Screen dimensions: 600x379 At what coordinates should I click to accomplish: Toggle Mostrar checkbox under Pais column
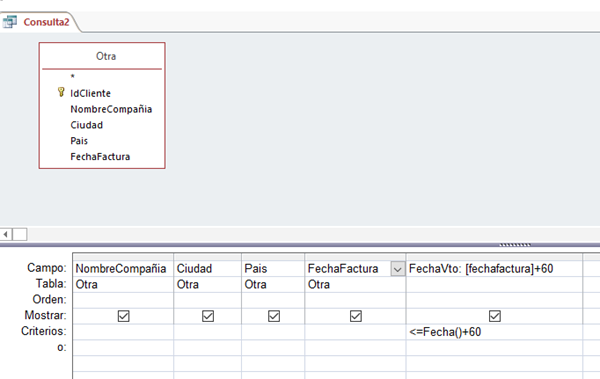(x=274, y=316)
